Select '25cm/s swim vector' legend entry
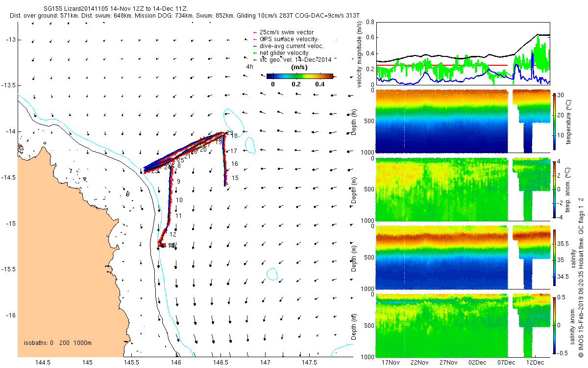588x368 pixels. [287, 32]
